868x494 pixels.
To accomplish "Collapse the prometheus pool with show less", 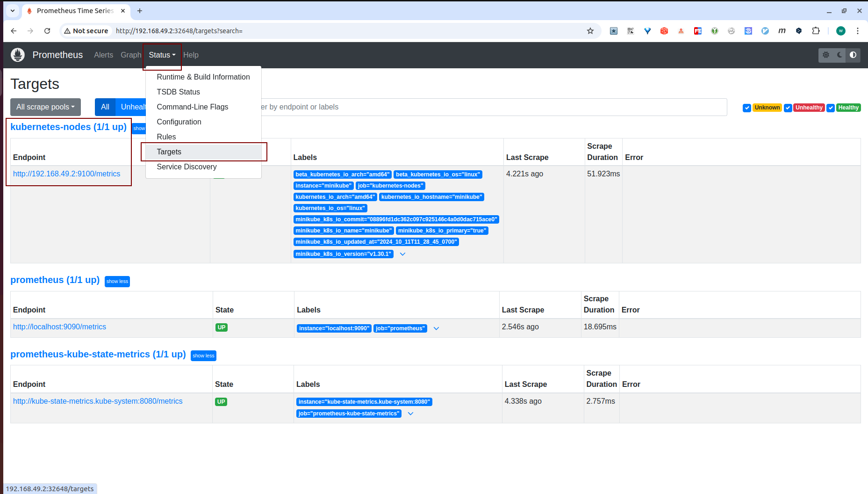I will click(x=117, y=282).
